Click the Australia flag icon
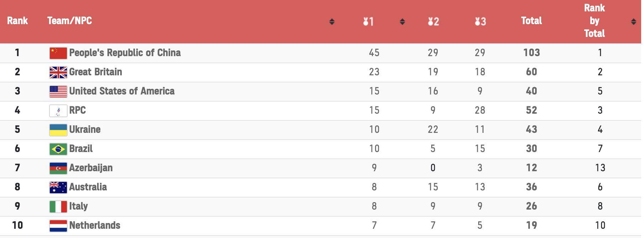Screen dimensions: 644x238 pyautogui.click(x=58, y=188)
